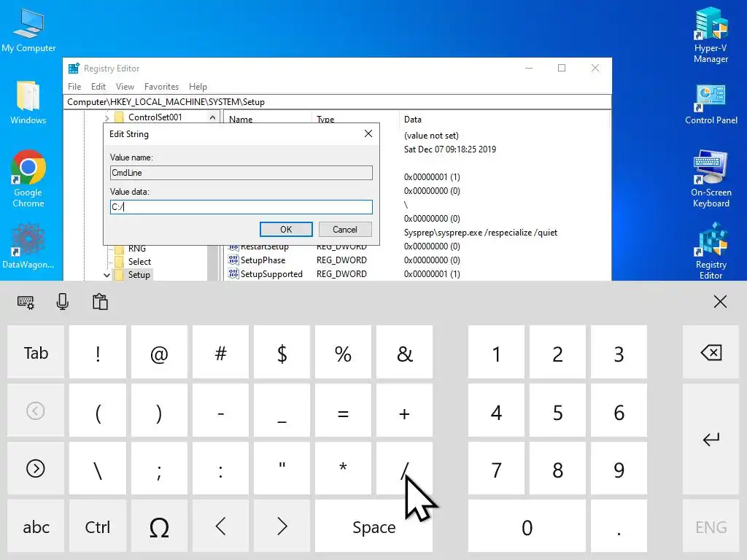Open the Windows folder desktop icon

28,103
